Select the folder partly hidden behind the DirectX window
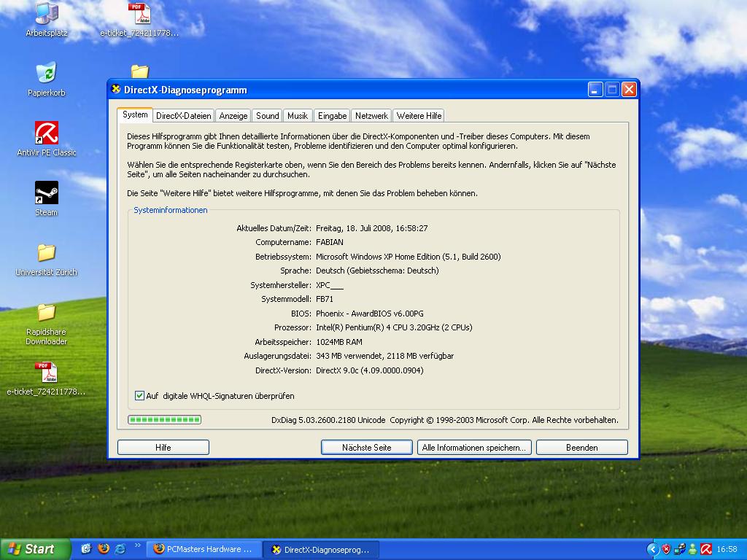 point(140,71)
